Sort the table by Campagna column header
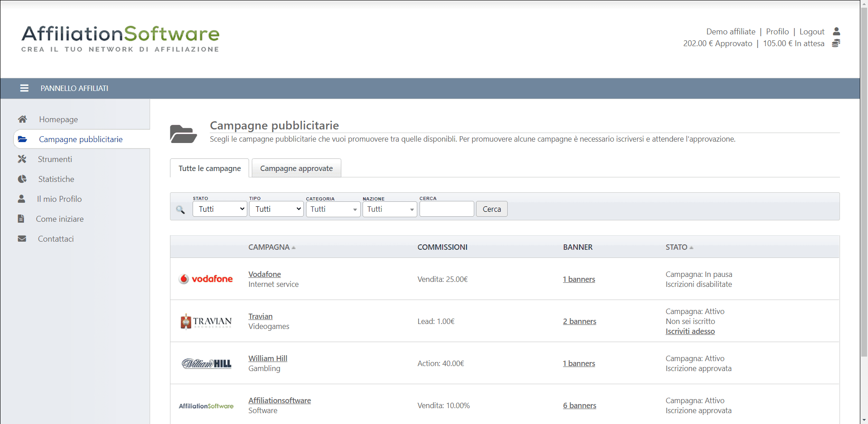Viewport: 868px width, 424px height. point(269,247)
